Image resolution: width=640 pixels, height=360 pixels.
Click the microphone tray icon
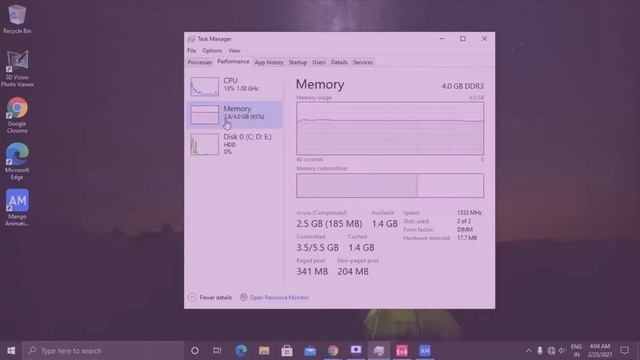(x=540, y=351)
